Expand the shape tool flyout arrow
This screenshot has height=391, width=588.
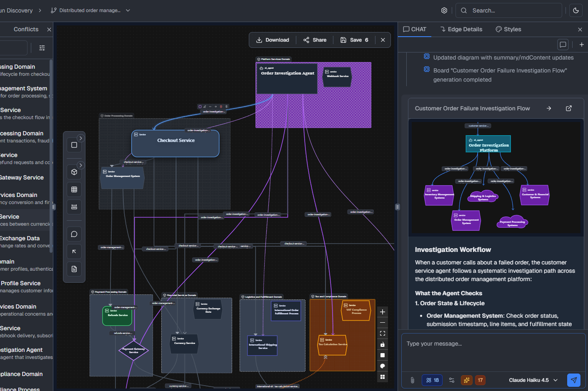(x=80, y=138)
